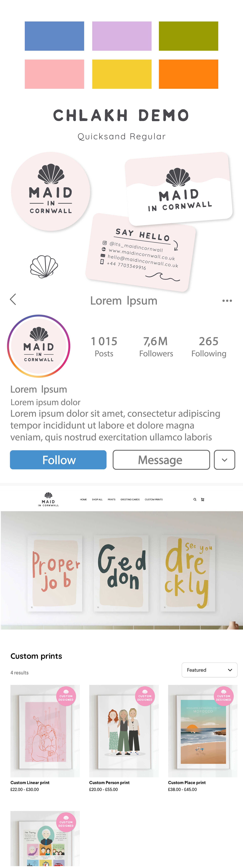
Task: Click the round Maid in Cornwall logo badge
Action: (x=51, y=191)
